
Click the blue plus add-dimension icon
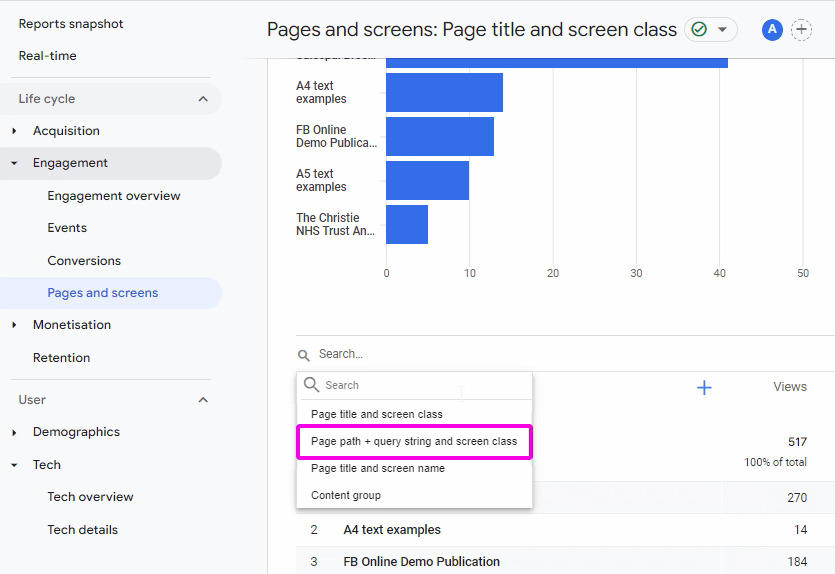tap(704, 387)
